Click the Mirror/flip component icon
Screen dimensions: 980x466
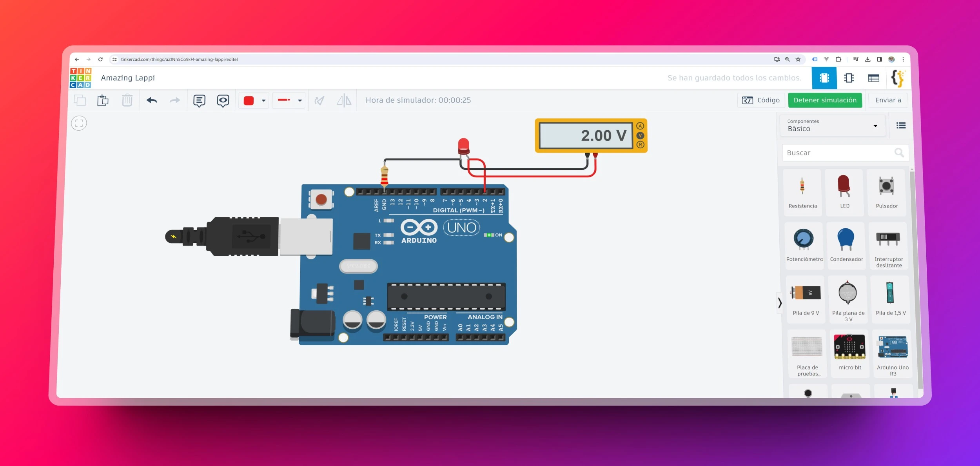pyautogui.click(x=344, y=100)
